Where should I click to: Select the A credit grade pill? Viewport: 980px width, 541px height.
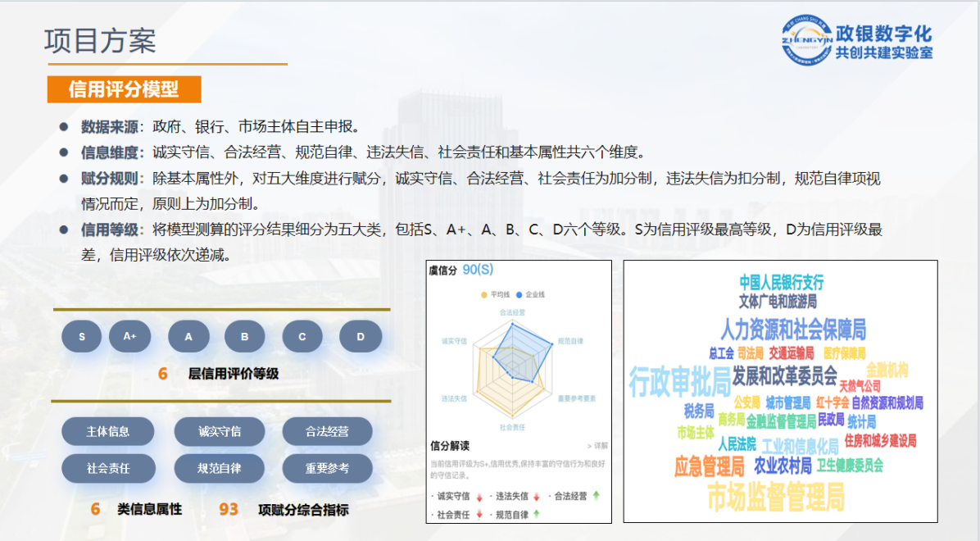point(188,336)
